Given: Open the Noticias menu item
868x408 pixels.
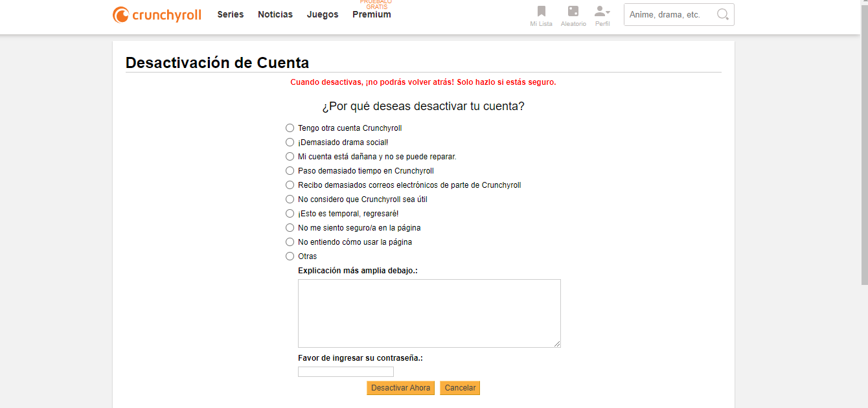Looking at the screenshot, I should point(275,14).
